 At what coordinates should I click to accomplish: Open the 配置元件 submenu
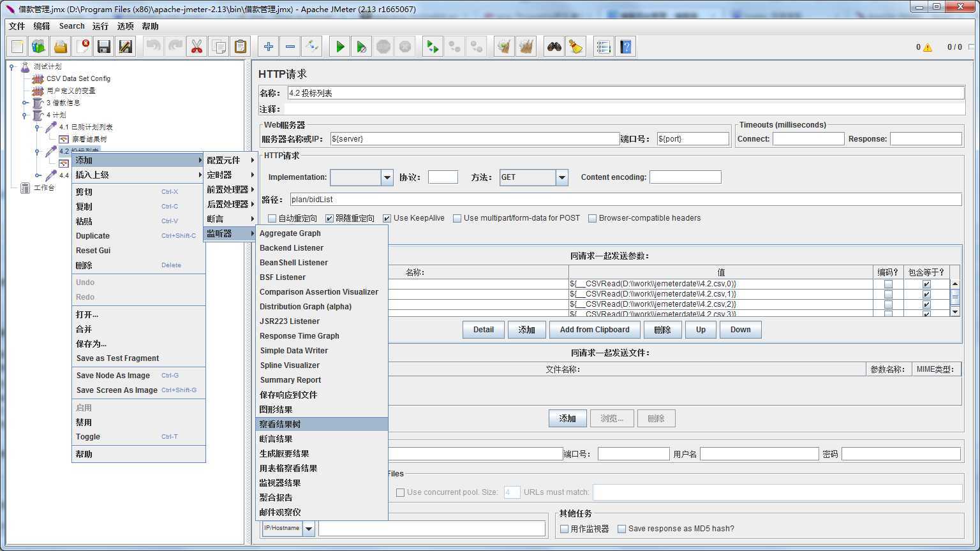[x=230, y=160]
